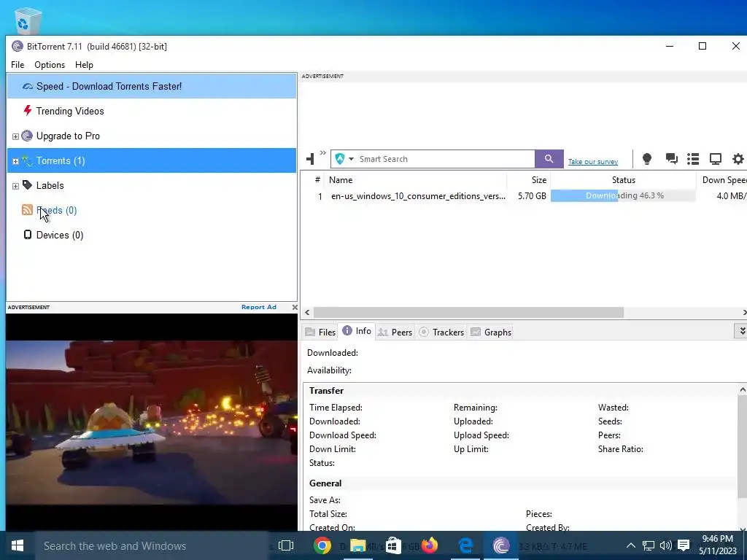Switch to the Peers tab
The width and height of the screenshot is (747, 560).
click(x=395, y=332)
